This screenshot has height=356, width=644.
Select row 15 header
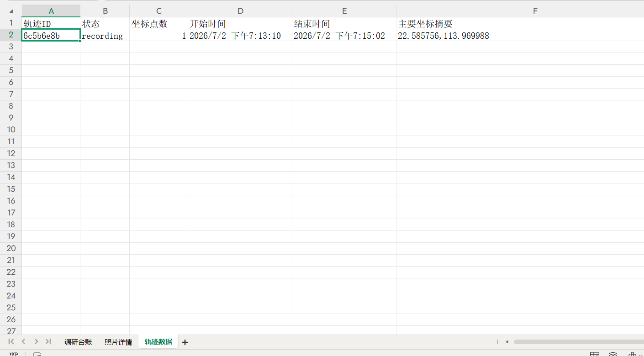click(x=11, y=189)
